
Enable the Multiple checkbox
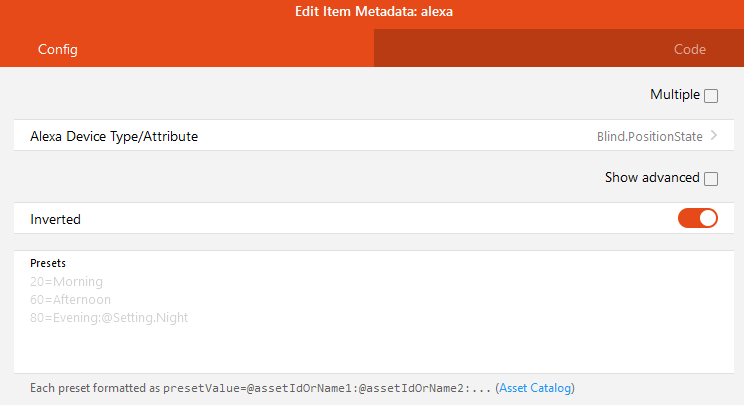(x=711, y=96)
